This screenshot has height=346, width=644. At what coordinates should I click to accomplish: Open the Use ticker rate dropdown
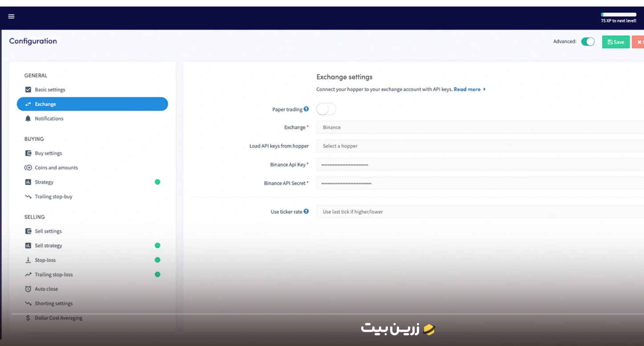[480, 212]
